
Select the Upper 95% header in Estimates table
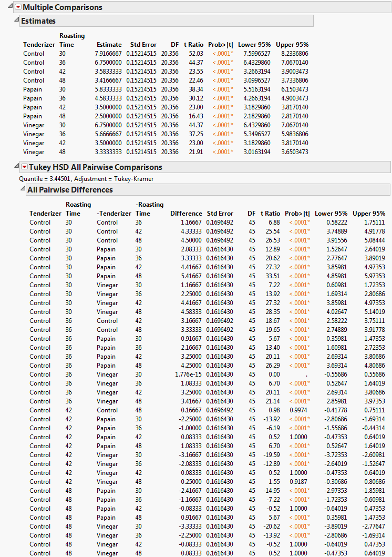[x=292, y=45]
